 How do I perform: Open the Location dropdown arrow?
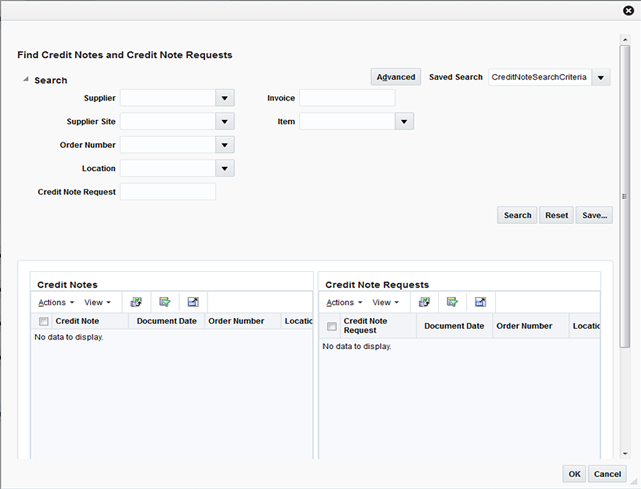[225, 168]
